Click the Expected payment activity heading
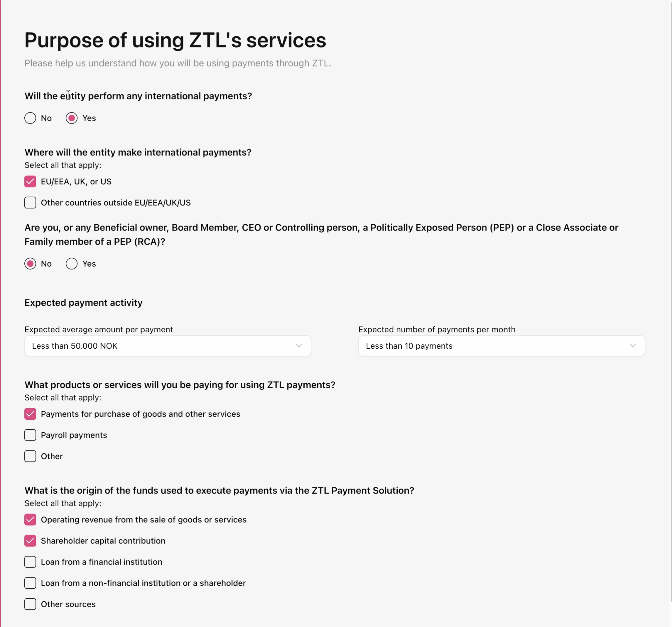The image size is (672, 627). pyautogui.click(x=84, y=303)
